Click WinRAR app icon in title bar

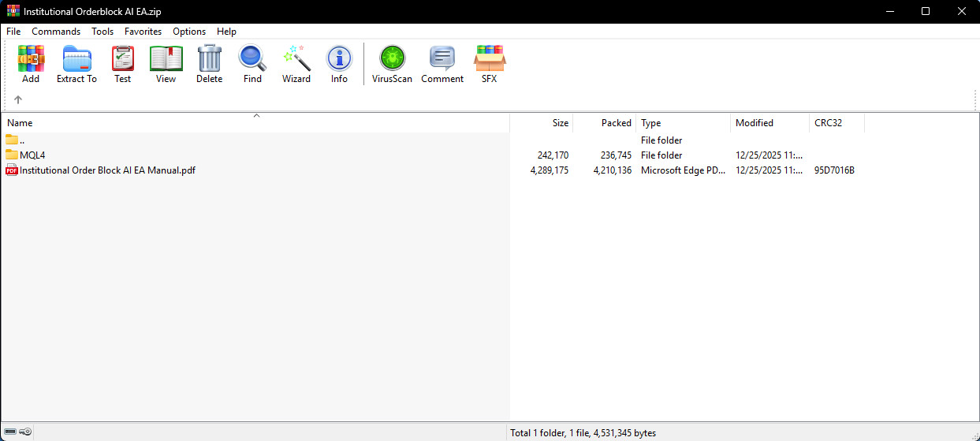[13, 11]
